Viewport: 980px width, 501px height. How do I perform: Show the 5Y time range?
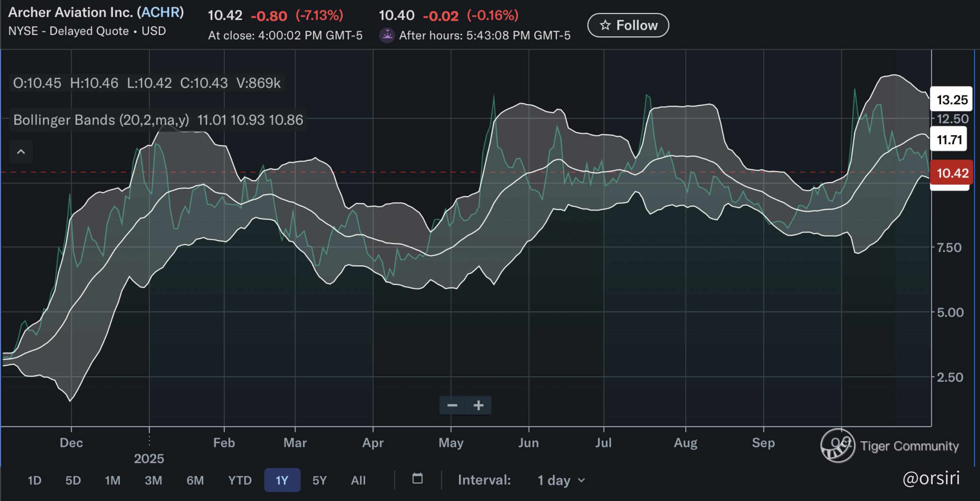click(319, 480)
